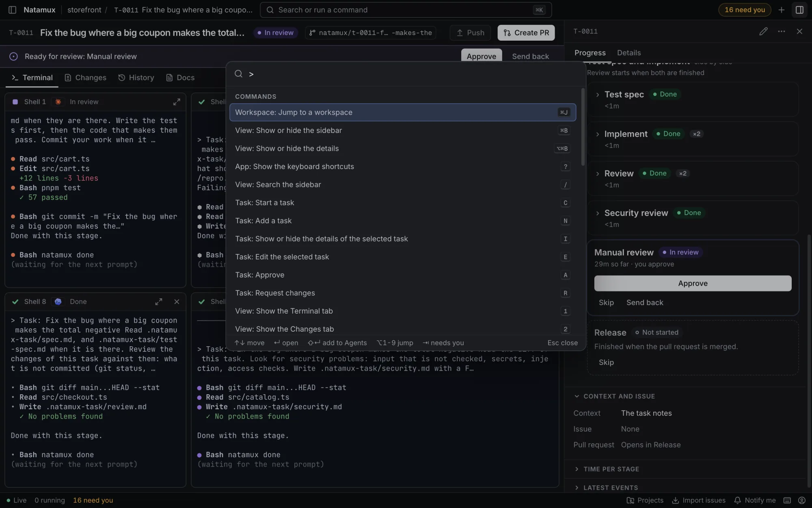The width and height of the screenshot is (812, 508).
Task: Toggle the right details panel icon
Action: (x=799, y=10)
